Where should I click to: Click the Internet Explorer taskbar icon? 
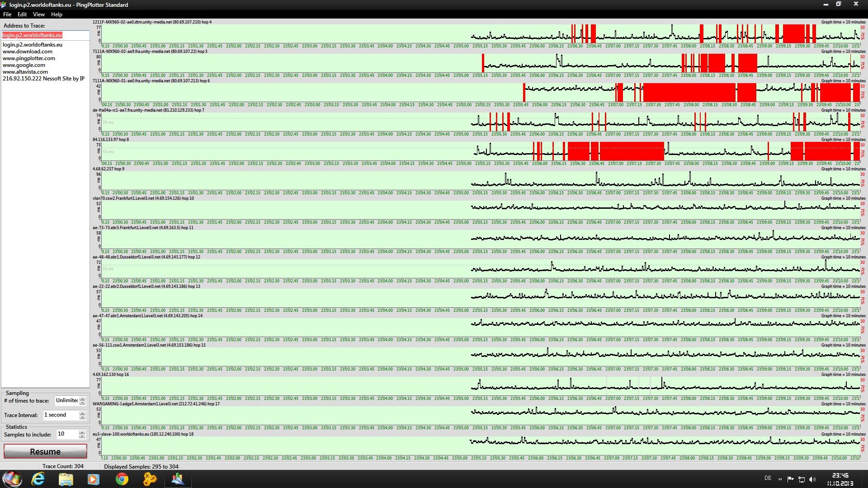[x=38, y=479]
